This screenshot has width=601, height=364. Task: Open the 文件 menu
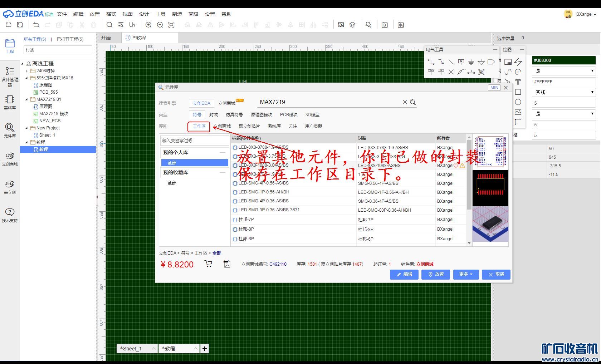(62, 14)
